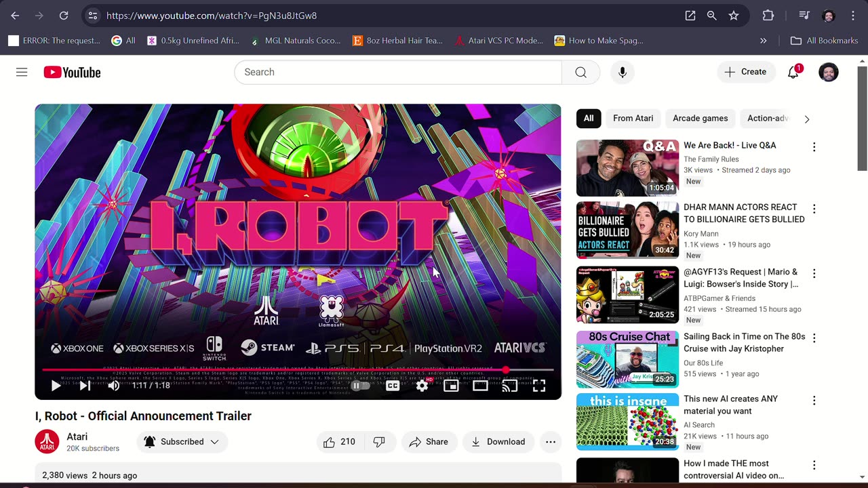This screenshot has height=488, width=868.
Task: Toggle theater mode
Action: (480, 386)
